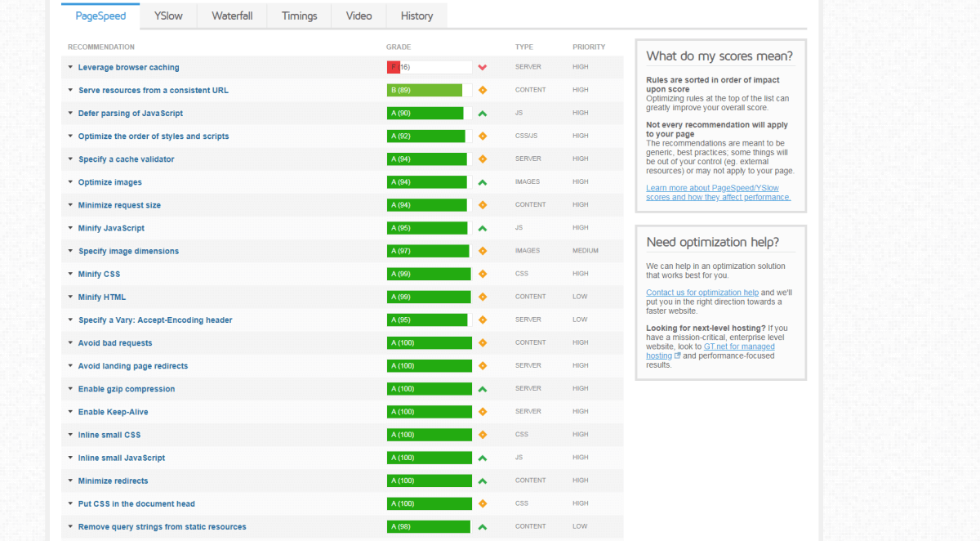Open the History tab
This screenshot has width=980, height=541.
[416, 16]
